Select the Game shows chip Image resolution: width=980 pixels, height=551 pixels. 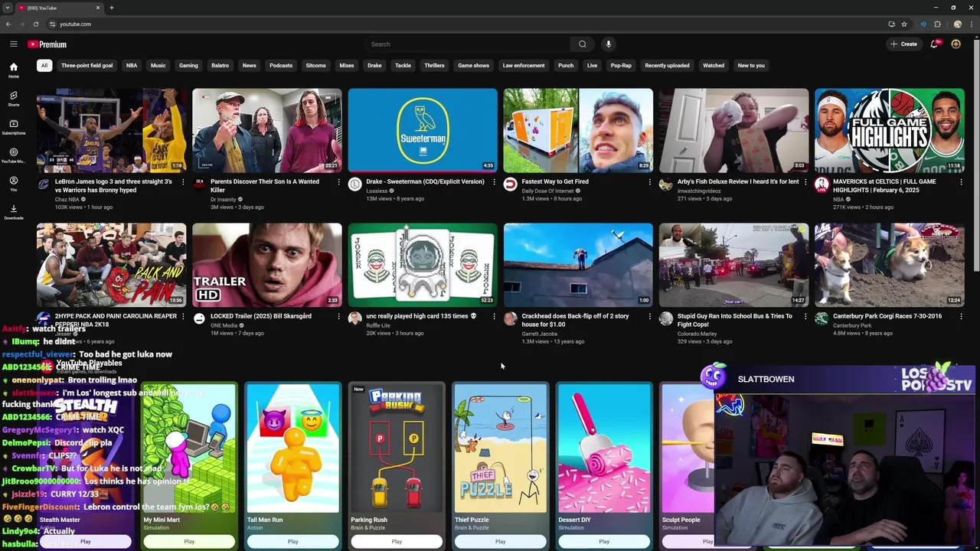coord(473,66)
